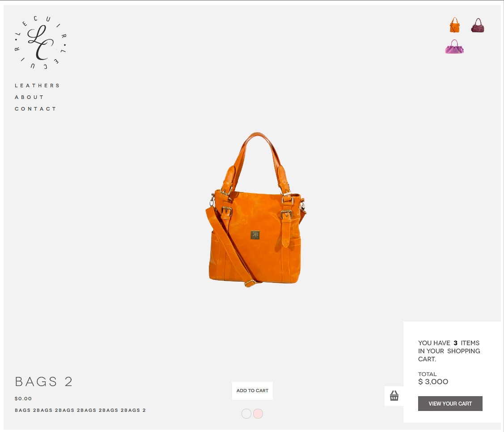This screenshot has height=432, width=504.
Task: Open the Contact menu link
Action: pyautogui.click(x=35, y=109)
